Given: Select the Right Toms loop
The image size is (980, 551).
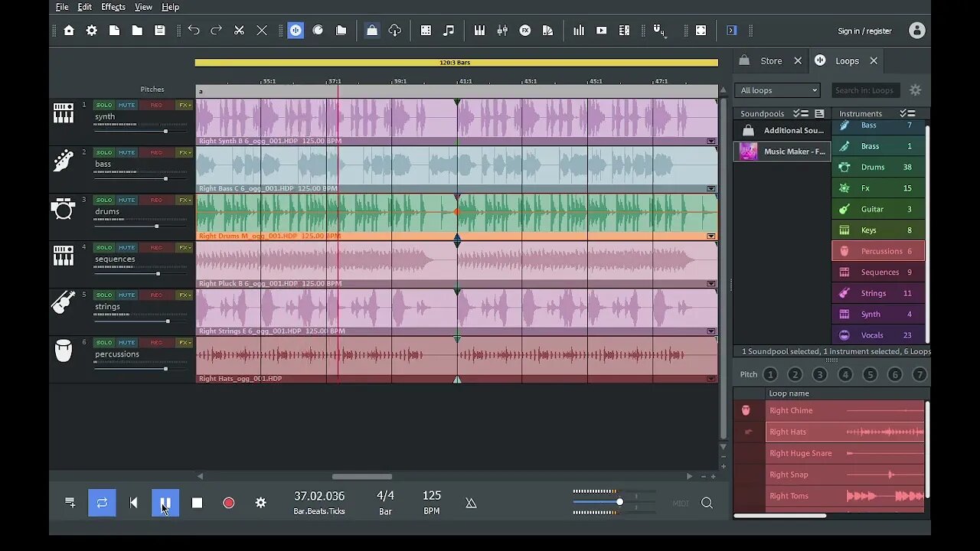Looking at the screenshot, I should (845, 496).
